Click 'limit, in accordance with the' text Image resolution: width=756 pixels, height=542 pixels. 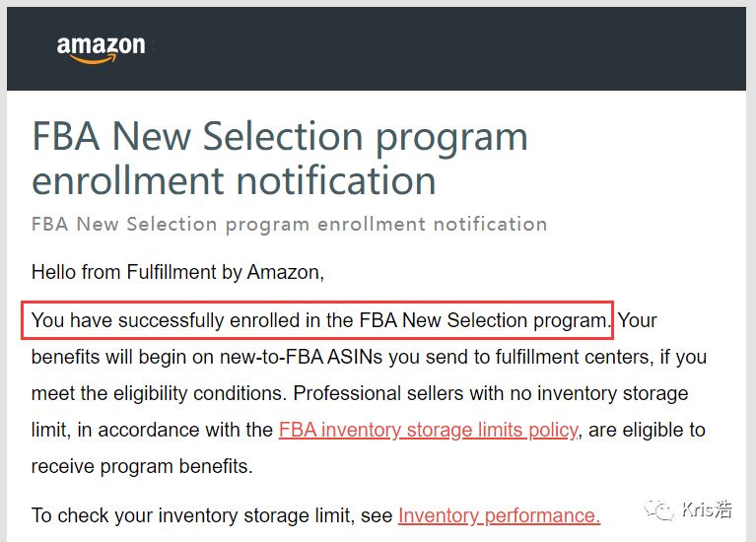point(152,430)
